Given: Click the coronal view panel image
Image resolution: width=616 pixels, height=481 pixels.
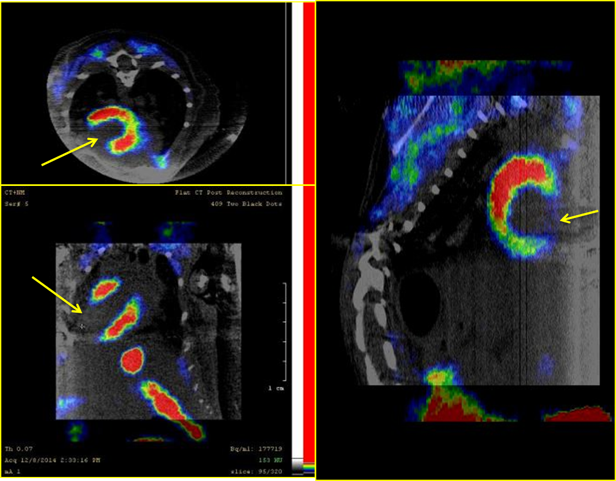Looking at the screenshot, I should pos(140,330).
